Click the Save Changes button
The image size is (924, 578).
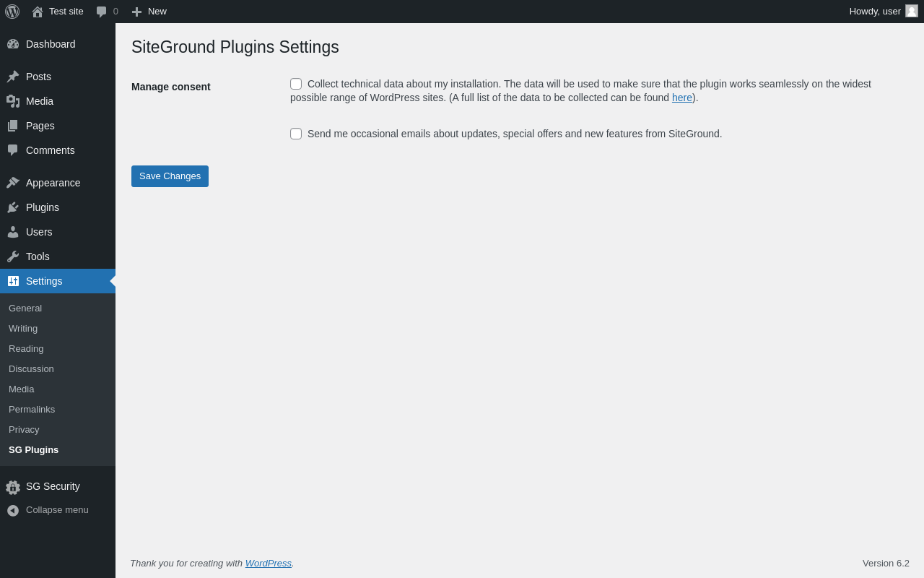click(170, 176)
